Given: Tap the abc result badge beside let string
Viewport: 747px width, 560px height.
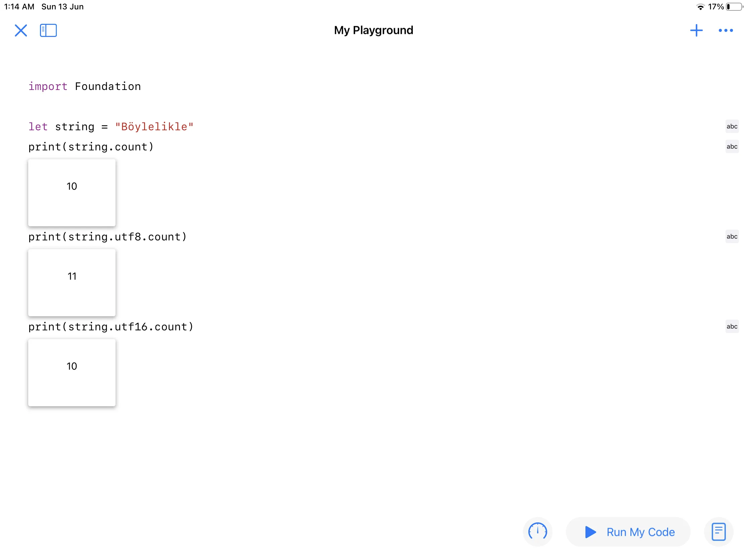Looking at the screenshot, I should click(732, 126).
